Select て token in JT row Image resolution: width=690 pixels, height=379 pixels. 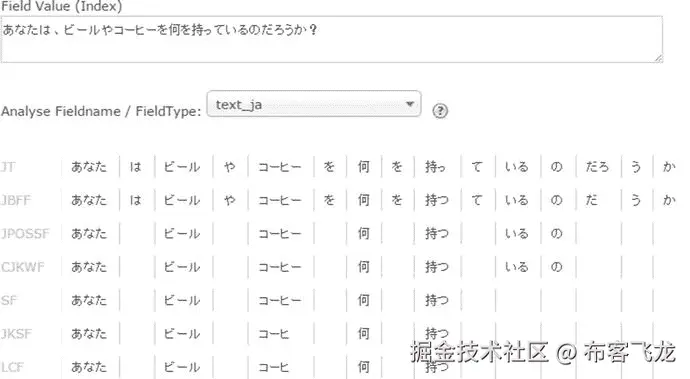tap(477, 167)
